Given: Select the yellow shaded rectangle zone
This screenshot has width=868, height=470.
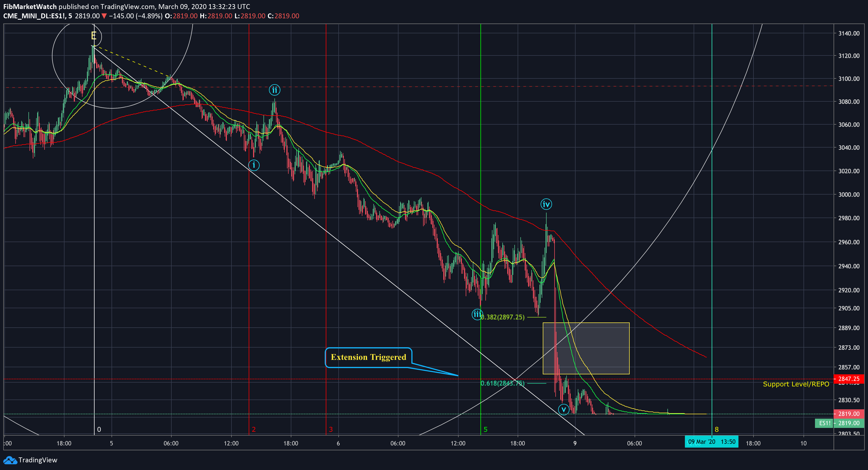Looking at the screenshot, I should pos(586,348).
